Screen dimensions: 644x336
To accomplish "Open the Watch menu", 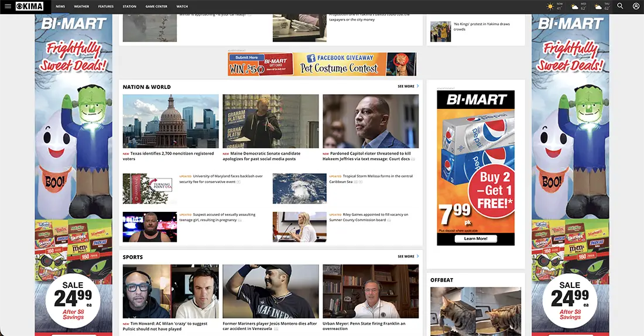I will (x=182, y=6).
